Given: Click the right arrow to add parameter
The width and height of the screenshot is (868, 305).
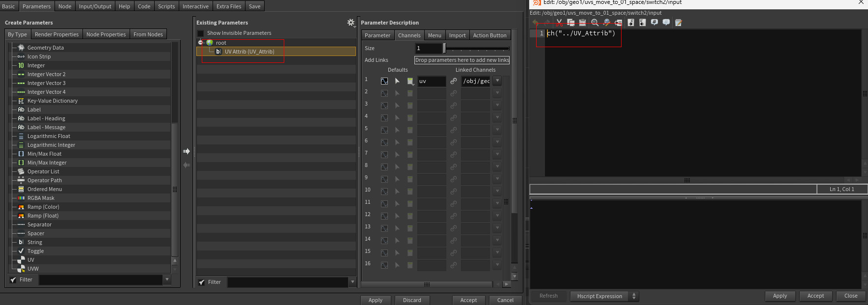Looking at the screenshot, I should click(187, 151).
